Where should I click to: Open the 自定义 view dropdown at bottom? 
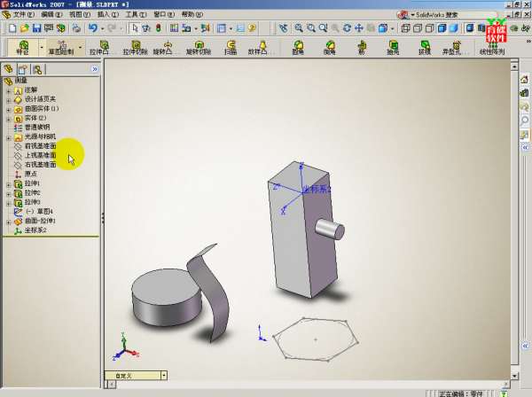163,376
